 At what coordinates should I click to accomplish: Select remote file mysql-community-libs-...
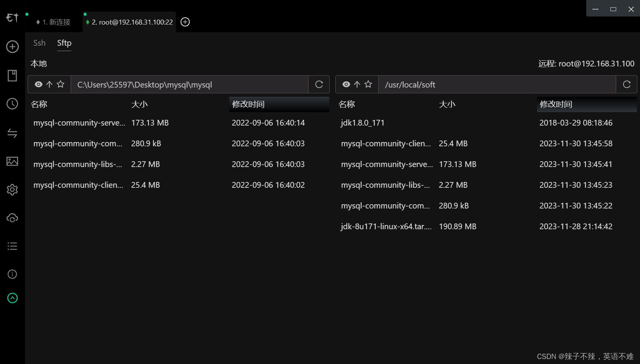385,185
